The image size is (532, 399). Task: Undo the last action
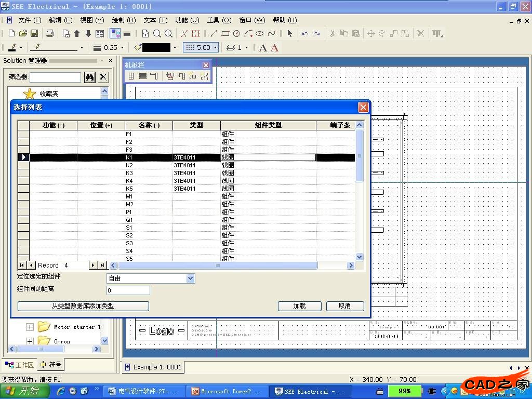tap(305, 33)
